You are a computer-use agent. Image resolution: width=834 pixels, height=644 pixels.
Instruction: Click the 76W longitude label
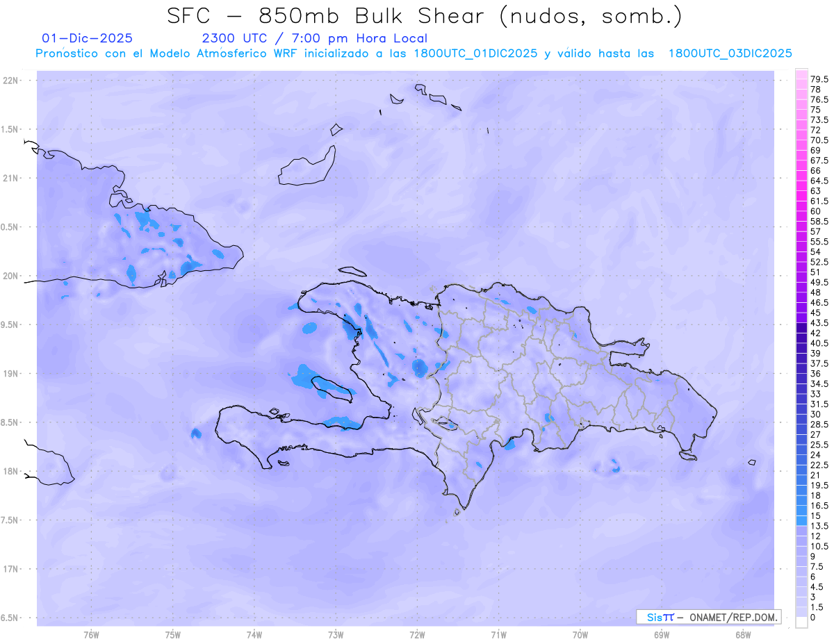pos(91,635)
